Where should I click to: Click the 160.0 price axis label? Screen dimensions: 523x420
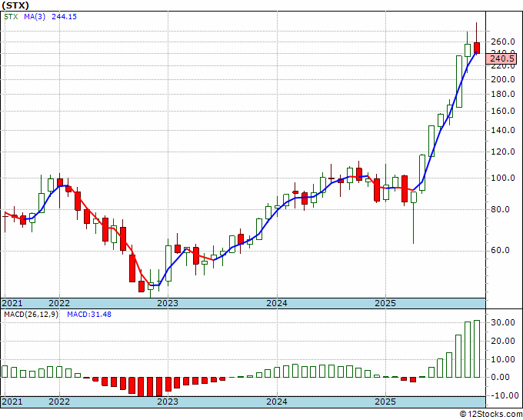pyautogui.click(x=501, y=111)
